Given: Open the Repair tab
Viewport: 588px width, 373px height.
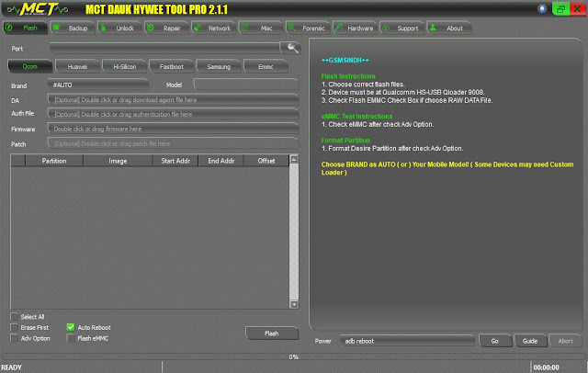Looking at the screenshot, I should click(166, 28).
